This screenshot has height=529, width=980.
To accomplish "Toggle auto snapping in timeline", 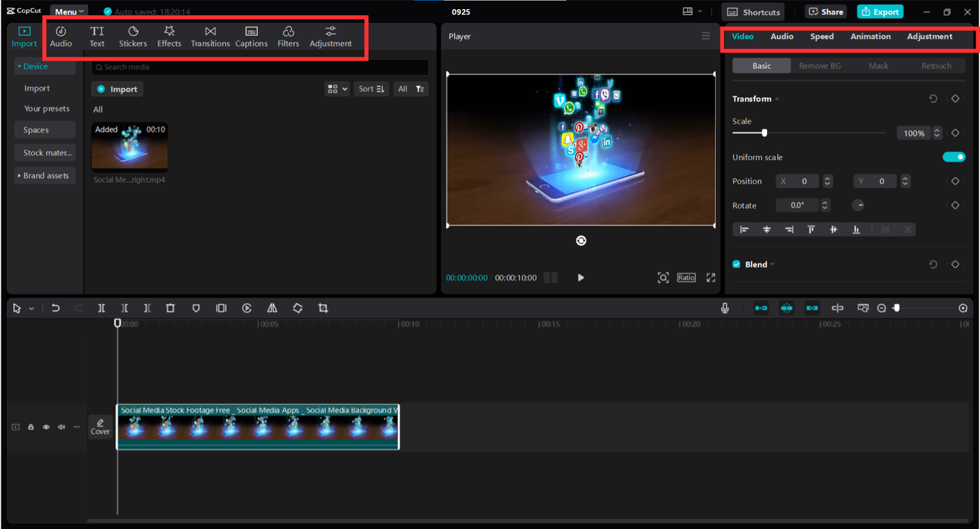I will pos(786,308).
